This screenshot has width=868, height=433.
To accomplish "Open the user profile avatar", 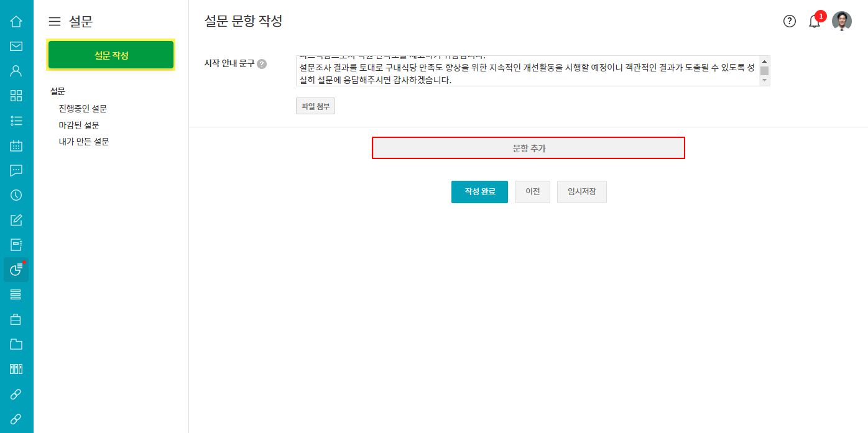I will point(842,21).
